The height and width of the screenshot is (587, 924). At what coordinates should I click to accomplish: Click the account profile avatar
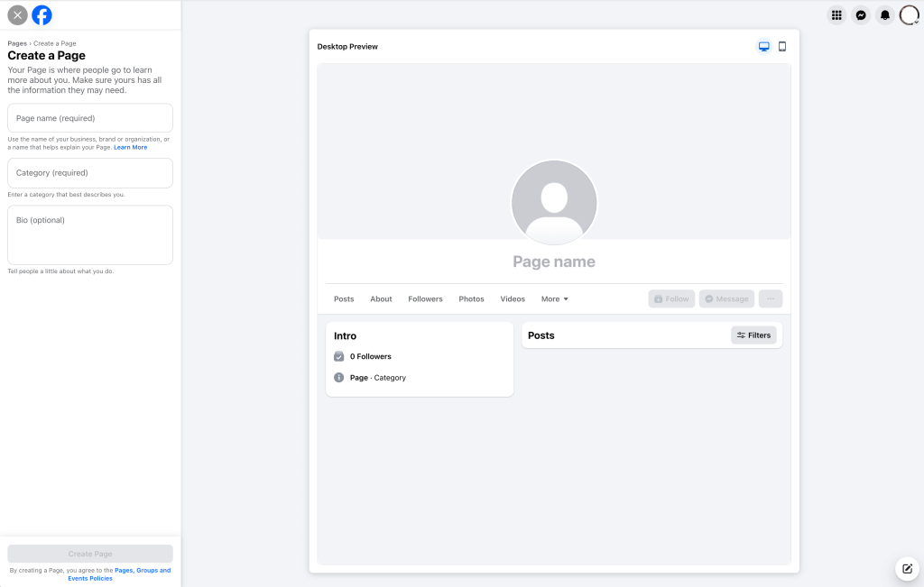point(909,15)
